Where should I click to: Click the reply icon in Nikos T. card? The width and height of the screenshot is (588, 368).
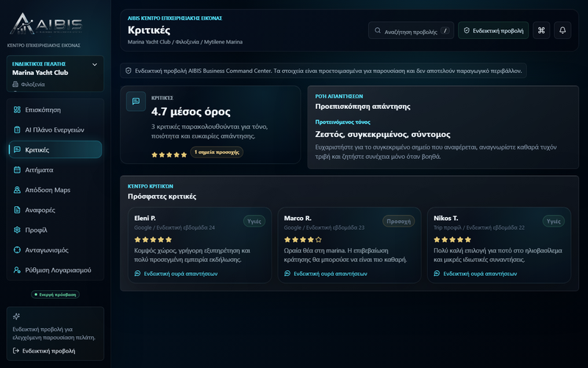(437, 273)
